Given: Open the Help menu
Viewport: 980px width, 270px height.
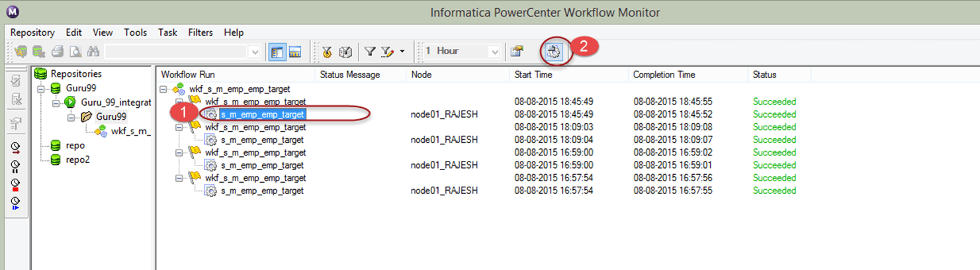Looking at the screenshot, I should pos(234,32).
